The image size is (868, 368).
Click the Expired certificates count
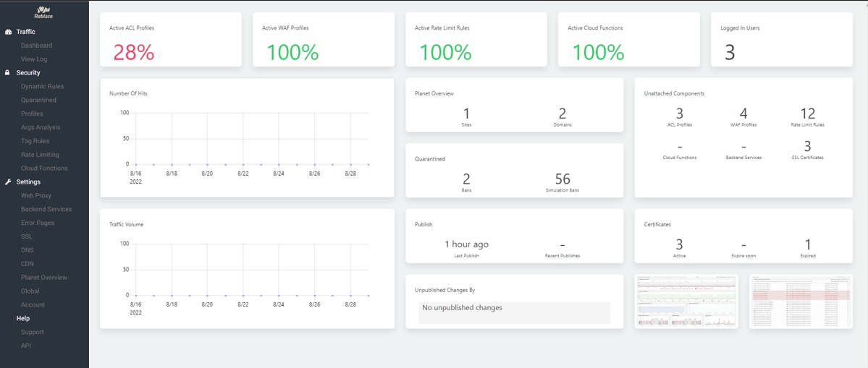pos(808,245)
